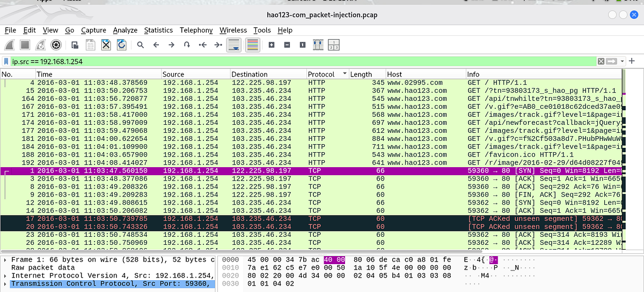Expand the Transmission Control Protocol tree item
Image resolution: width=644 pixels, height=292 pixels.
coord(6,283)
